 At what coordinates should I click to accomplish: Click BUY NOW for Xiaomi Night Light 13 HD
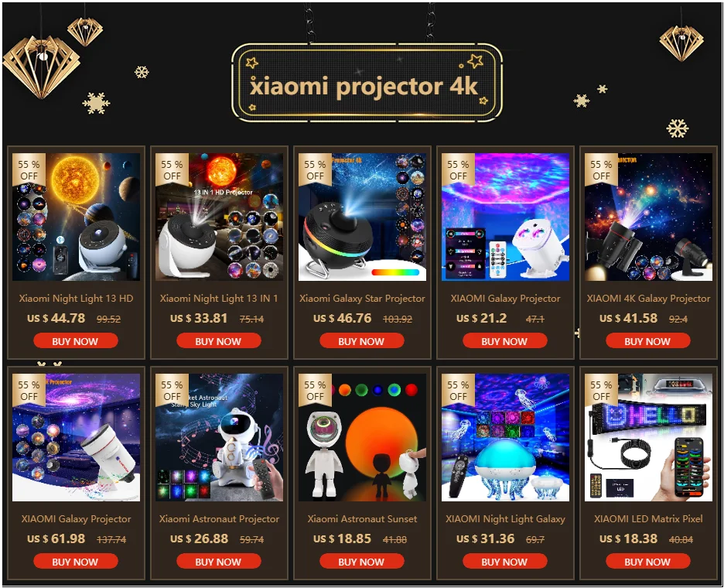pyautogui.click(x=76, y=341)
